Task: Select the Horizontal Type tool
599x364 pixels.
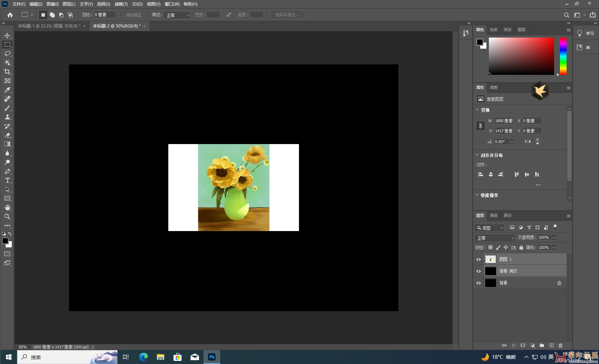Action: 7,180
